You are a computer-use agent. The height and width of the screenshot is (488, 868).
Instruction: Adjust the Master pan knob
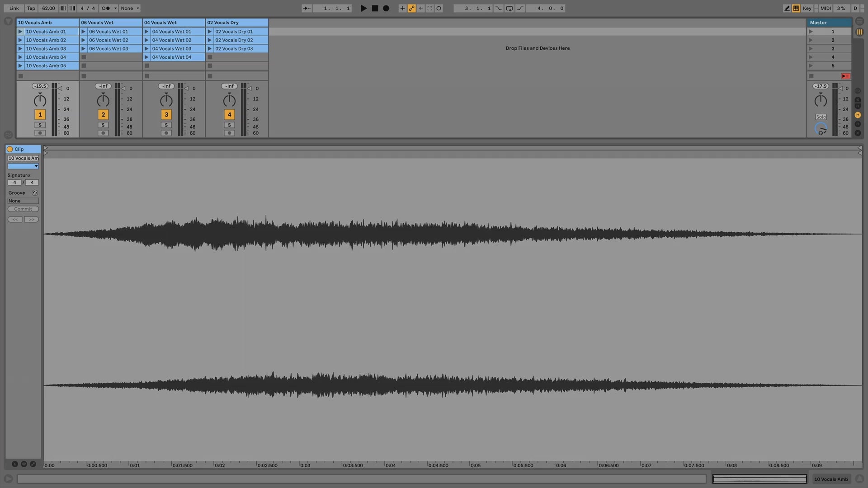(x=821, y=100)
